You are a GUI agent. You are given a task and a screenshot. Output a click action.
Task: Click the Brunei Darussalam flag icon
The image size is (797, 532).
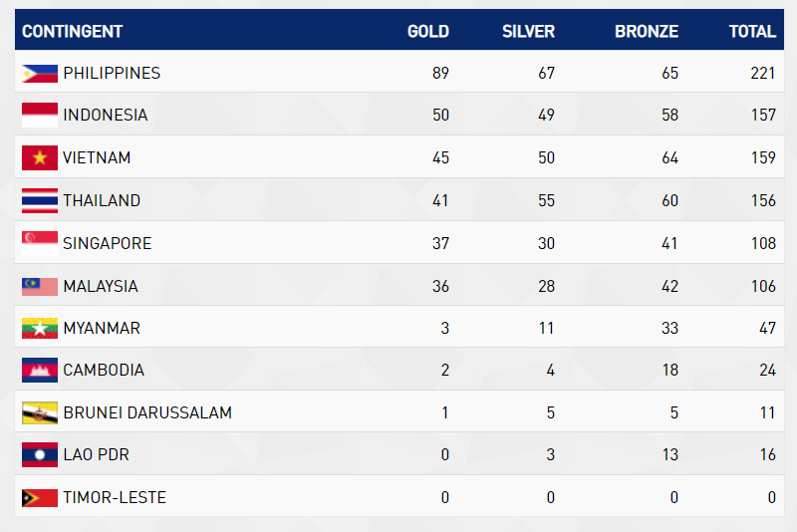coord(40,412)
